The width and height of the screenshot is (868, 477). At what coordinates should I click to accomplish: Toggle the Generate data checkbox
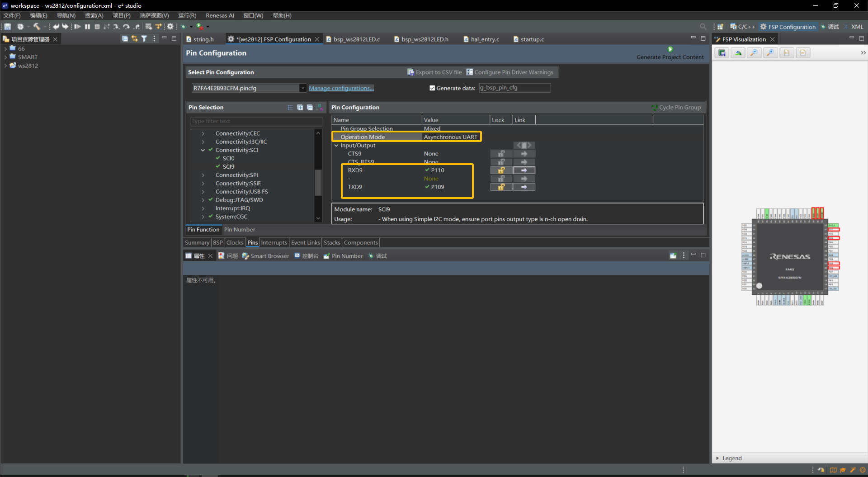click(x=432, y=88)
